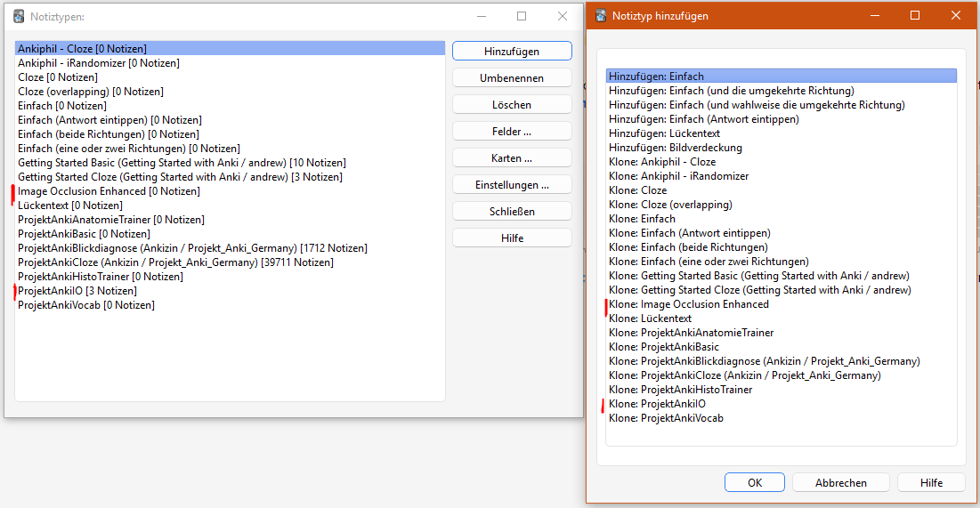Open Einstellungen ... for note type
This screenshot has height=508, width=980.
click(x=512, y=185)
